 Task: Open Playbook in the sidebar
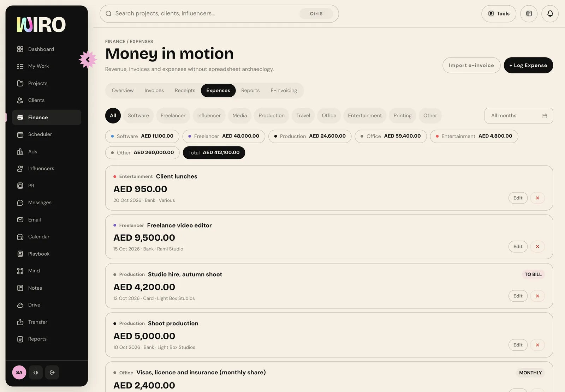coord(47,254)
